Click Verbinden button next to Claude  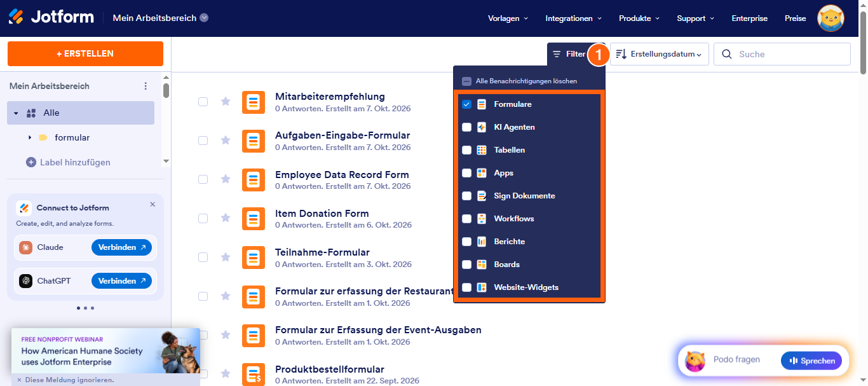tap(121, 247)
